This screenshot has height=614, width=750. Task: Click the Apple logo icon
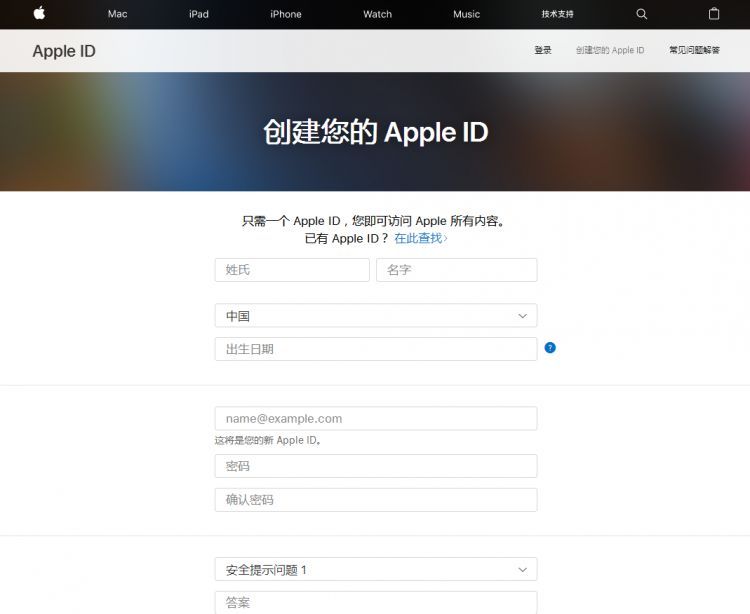coord(39,13)
